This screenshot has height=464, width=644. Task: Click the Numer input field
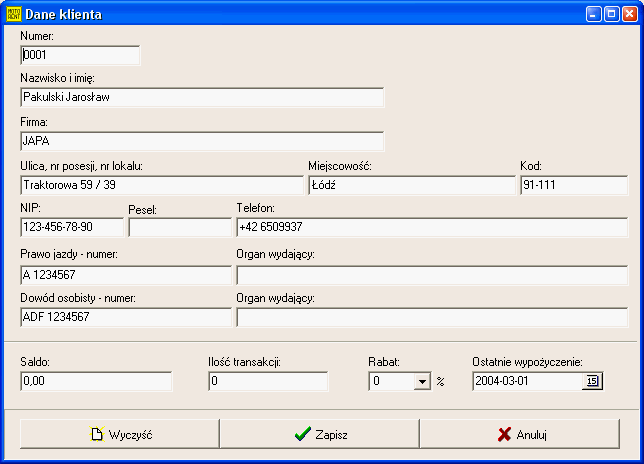[x=80, y=56]
